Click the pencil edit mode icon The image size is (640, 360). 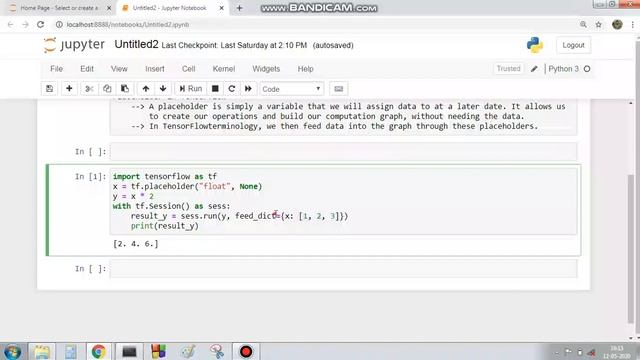(x=534, y=69)
